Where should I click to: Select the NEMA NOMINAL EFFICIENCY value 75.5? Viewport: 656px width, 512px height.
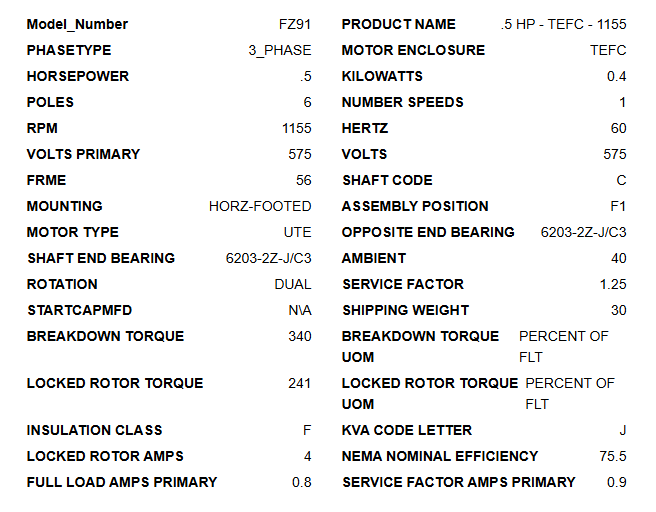click(612, 456)
